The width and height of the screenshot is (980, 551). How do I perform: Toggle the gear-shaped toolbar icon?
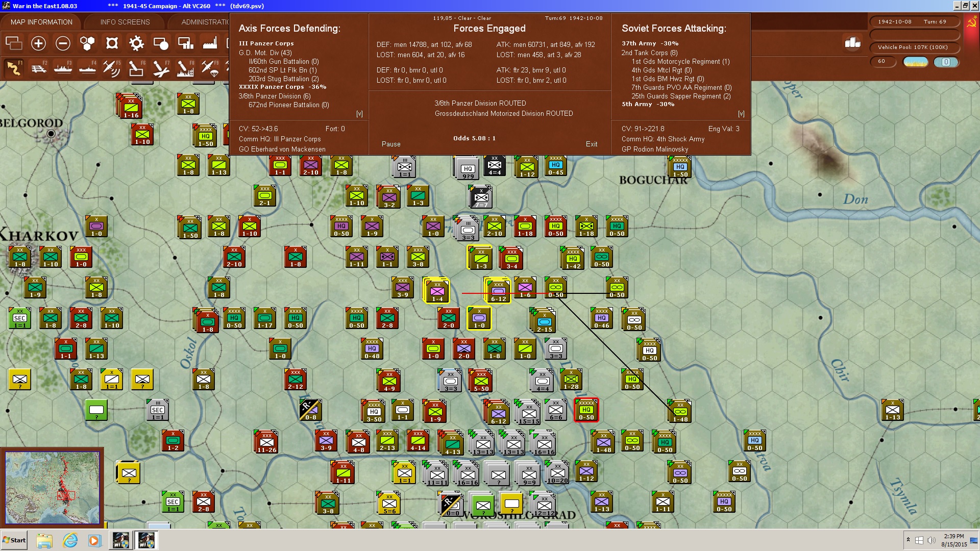tap(136, 43)
